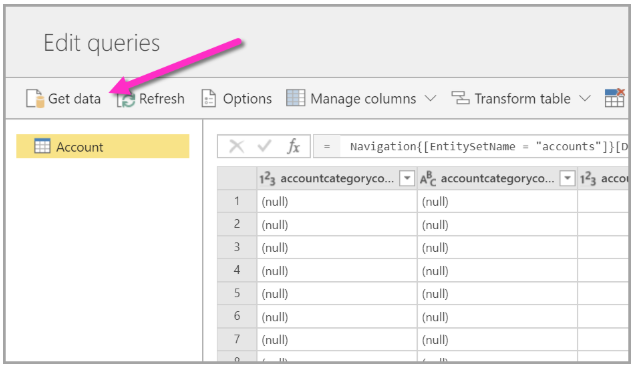Screen dimensions: 633x368
Task: Click (null) cell in row 1, second column
Action: 497,201
